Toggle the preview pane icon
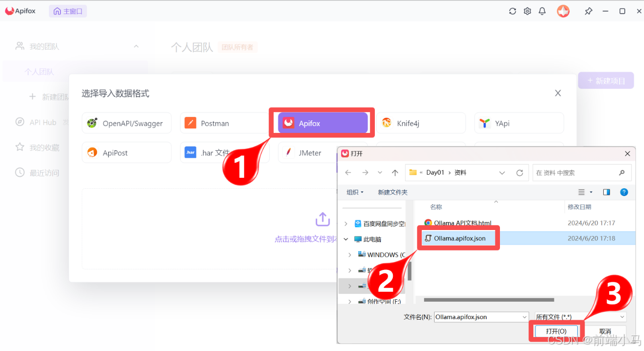The image size is (644, 351). point(607,192)
